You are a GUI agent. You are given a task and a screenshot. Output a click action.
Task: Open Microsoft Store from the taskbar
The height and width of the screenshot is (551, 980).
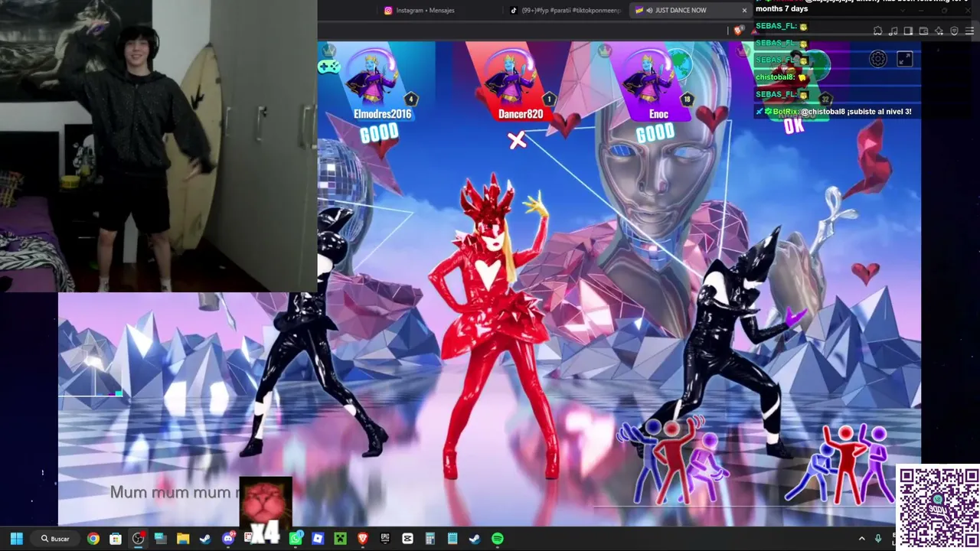point(116,539)
